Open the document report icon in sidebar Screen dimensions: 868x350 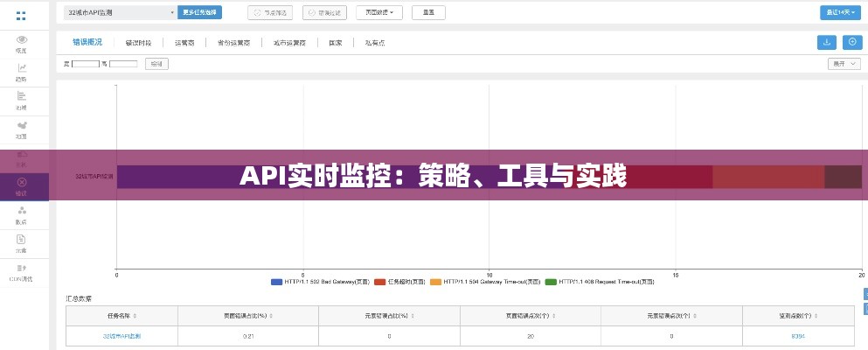pos(22,239)
